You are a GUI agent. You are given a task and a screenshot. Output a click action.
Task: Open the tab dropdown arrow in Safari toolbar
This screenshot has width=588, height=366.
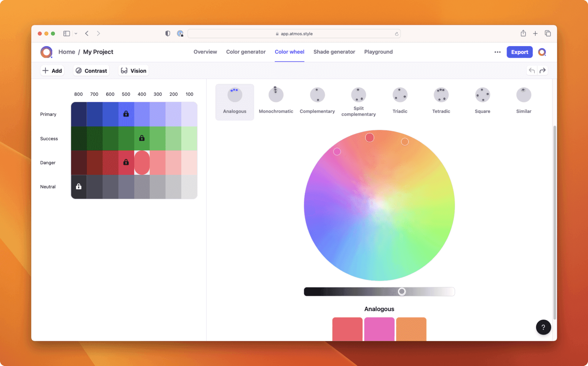point(76,33)
